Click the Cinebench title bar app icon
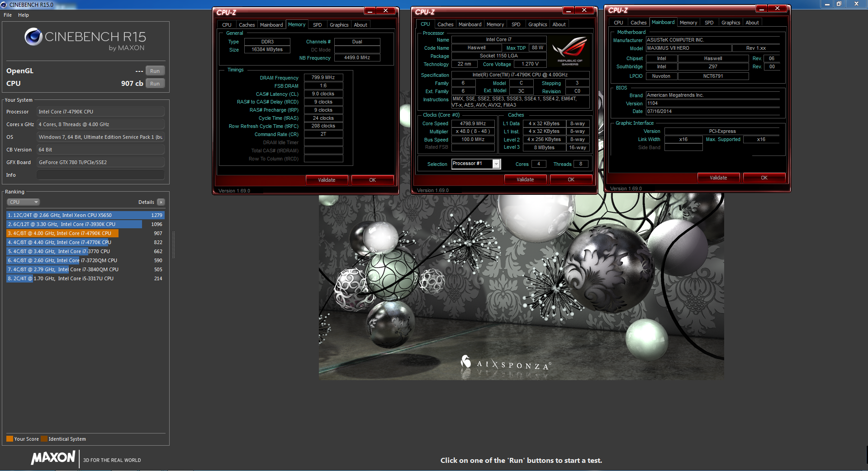This screenshot has width=868, height=471. 4,5
